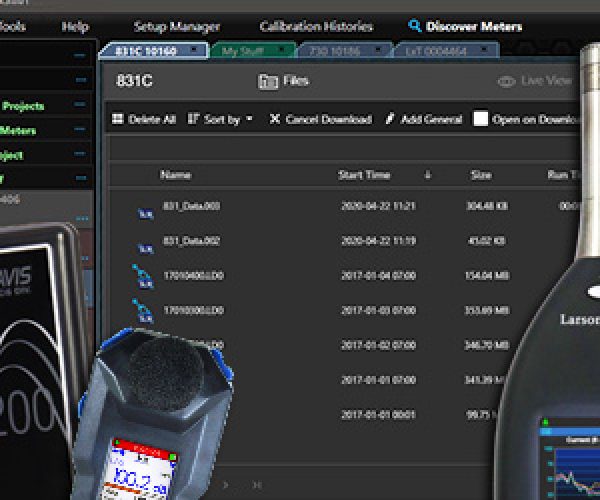The image size is (600, 500).
Task: Click the Cancel Download label
Action: coord(329,119)
